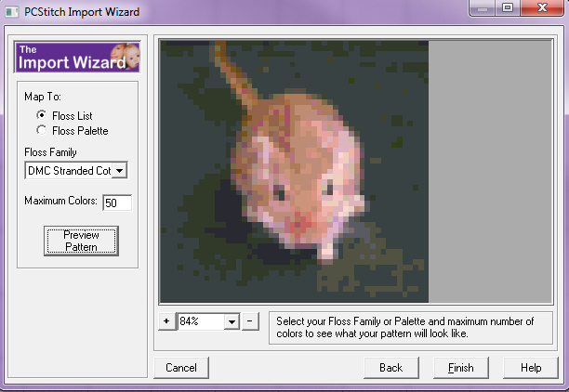The image size is (569, 392).
Task: Maximize the Import Wizard window
Action: [x=508, y=7]
